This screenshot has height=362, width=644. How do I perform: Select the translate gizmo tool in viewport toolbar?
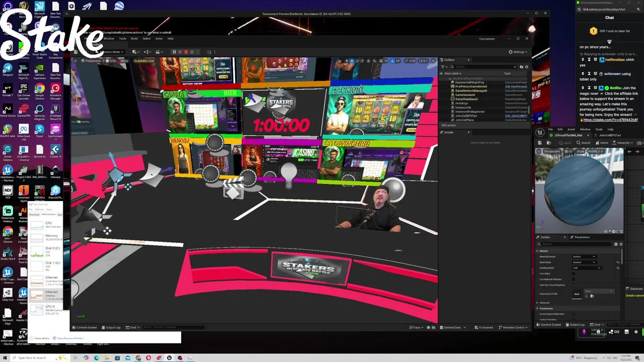click(352, 61)
